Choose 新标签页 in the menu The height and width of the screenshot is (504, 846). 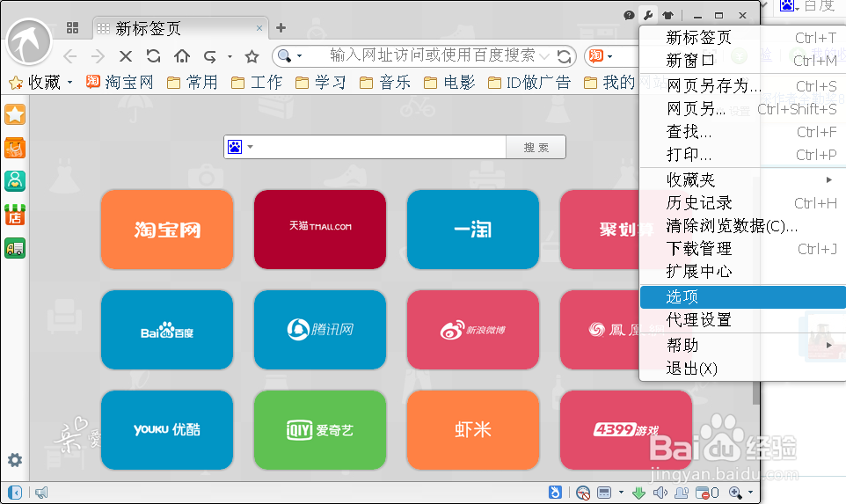742,37
